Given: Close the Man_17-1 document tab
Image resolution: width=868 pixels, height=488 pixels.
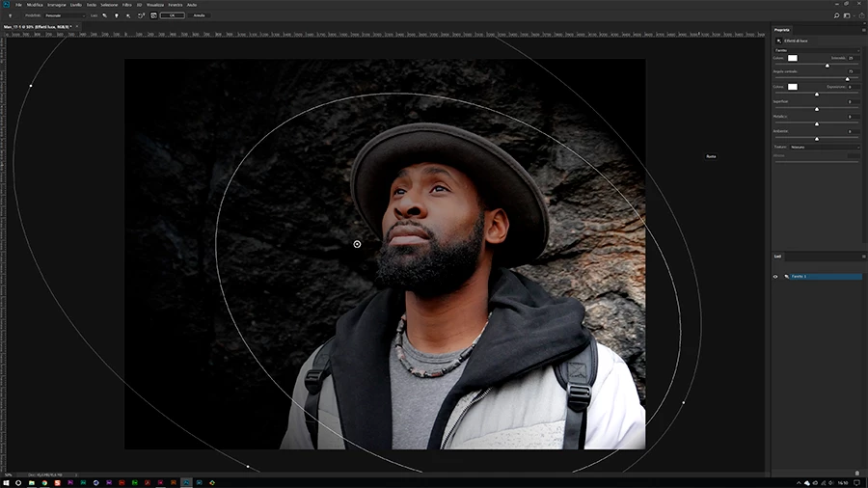Looking at the screenshot, I should 77,26.
